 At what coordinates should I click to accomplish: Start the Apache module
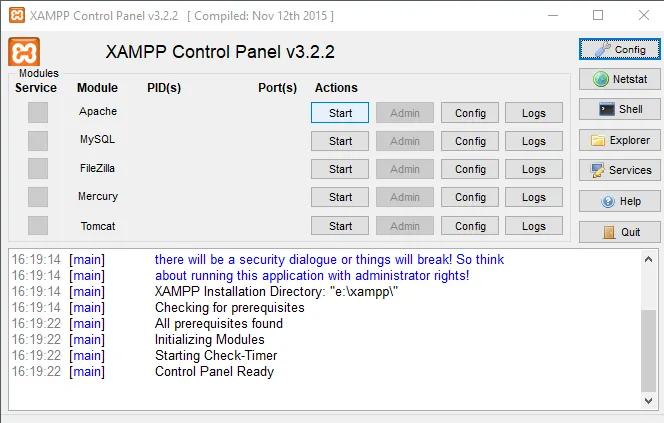[x=340, y=113]
